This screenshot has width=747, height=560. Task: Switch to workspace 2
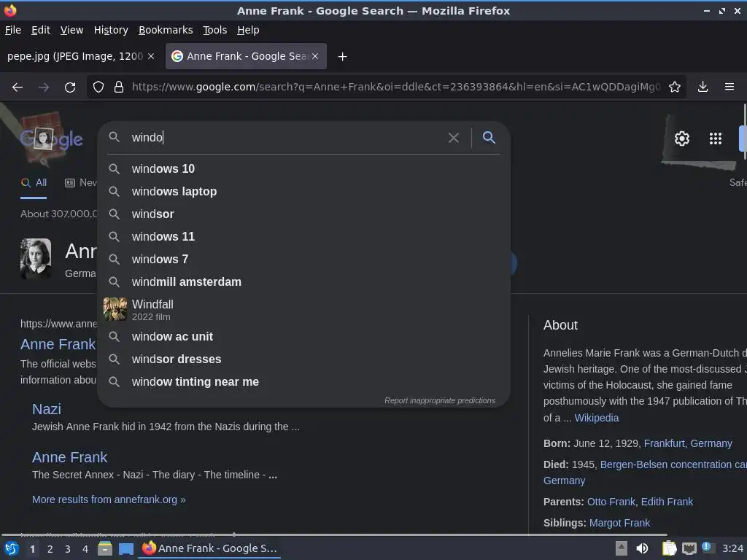(50, 549)
